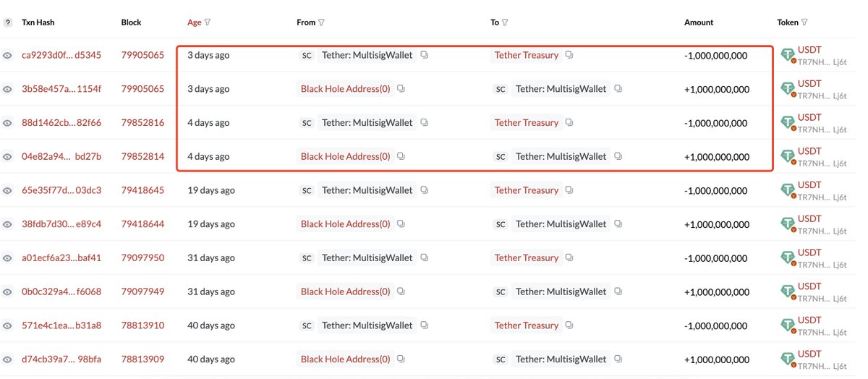This screenshot has height=379, width=868.
Task: Open the Token column filter
Action: coord(804,22)
